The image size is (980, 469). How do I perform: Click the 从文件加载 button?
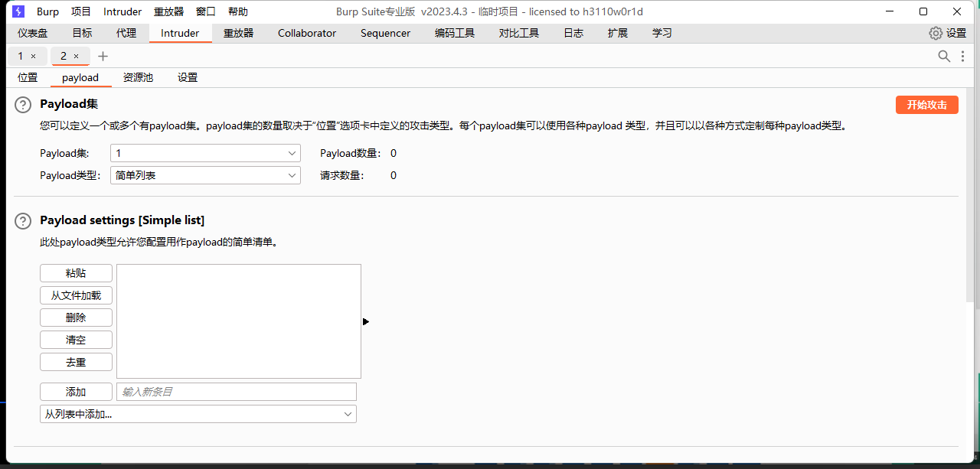[76, 295]
